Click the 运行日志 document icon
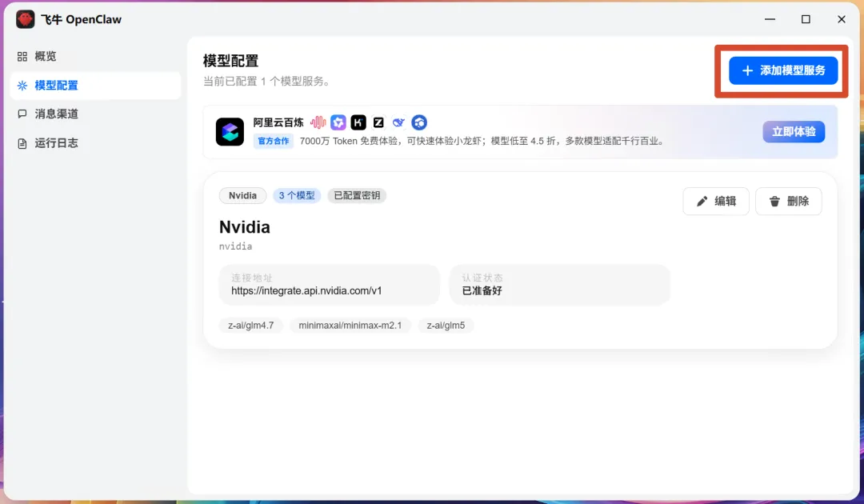Screen dimensions: 864x504 (x=22, y=143)
